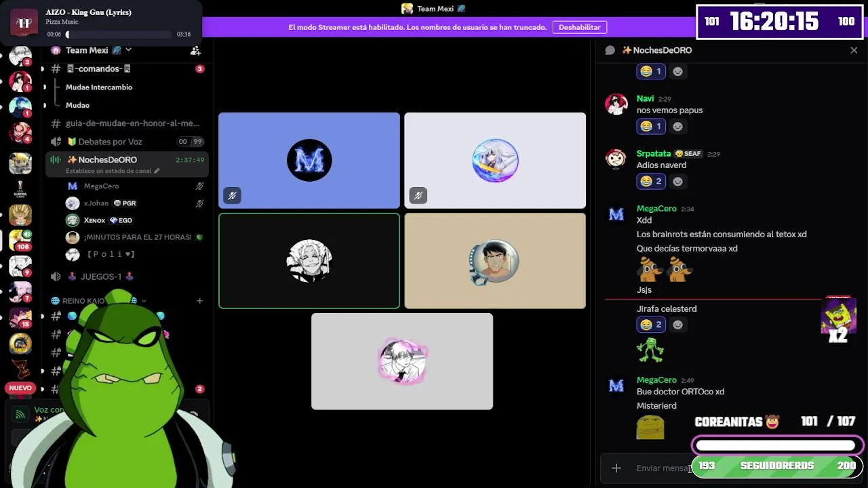This screenshot has height=488, width=868.
Task: Add reaction icon next to Srpatata's reaction
Action: coord(677,181)
